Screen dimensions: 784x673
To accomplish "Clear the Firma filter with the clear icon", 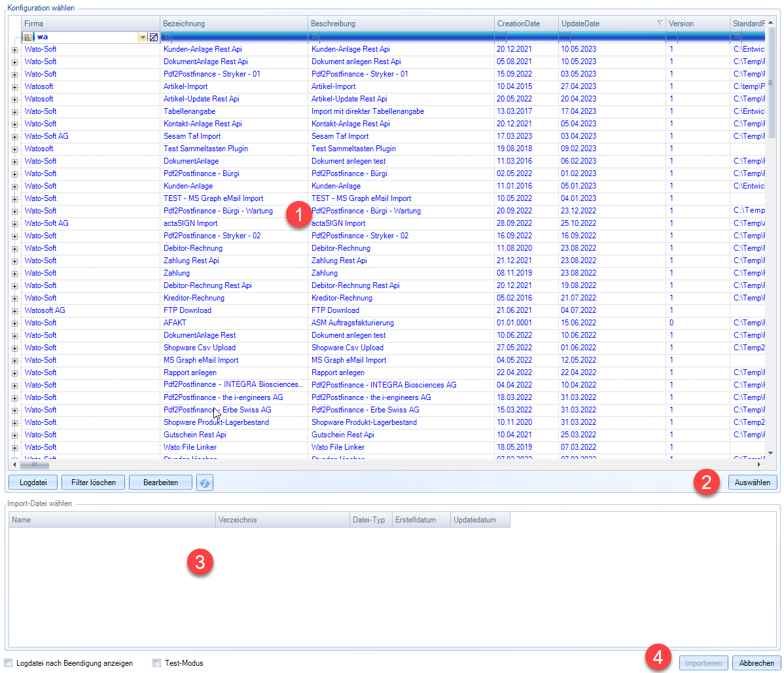I will pyautogui.click(x=153, y=37).
